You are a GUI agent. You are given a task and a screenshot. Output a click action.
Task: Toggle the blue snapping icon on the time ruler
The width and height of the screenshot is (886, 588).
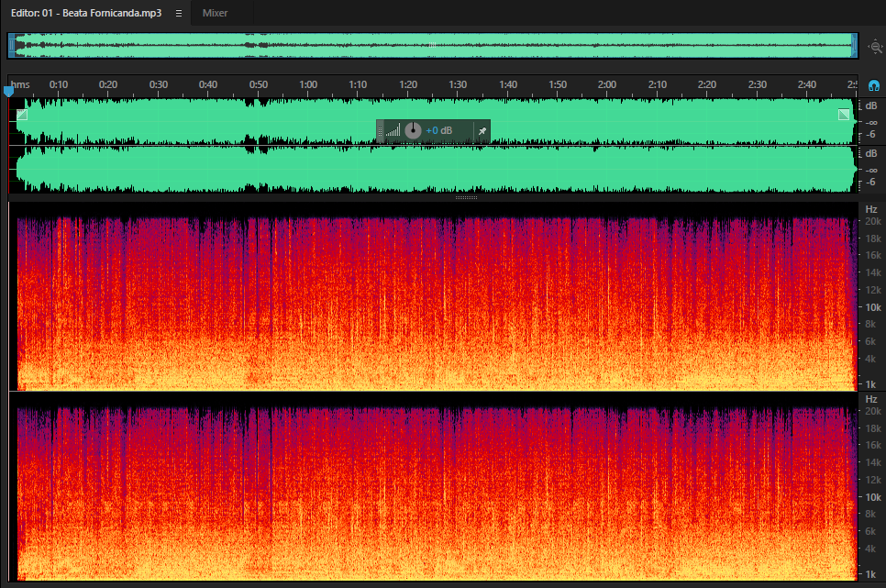pyautogui.click(x=873, y=85)
